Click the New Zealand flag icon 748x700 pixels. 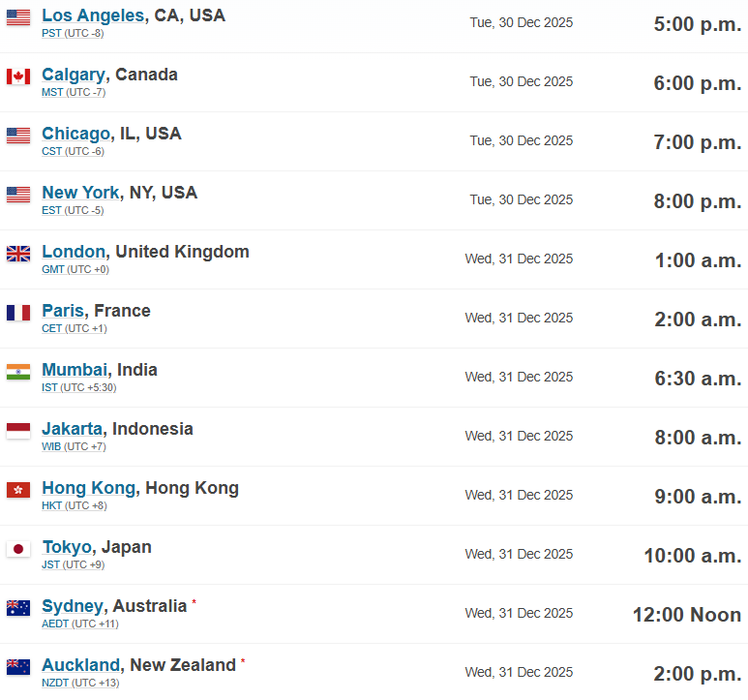18,667
